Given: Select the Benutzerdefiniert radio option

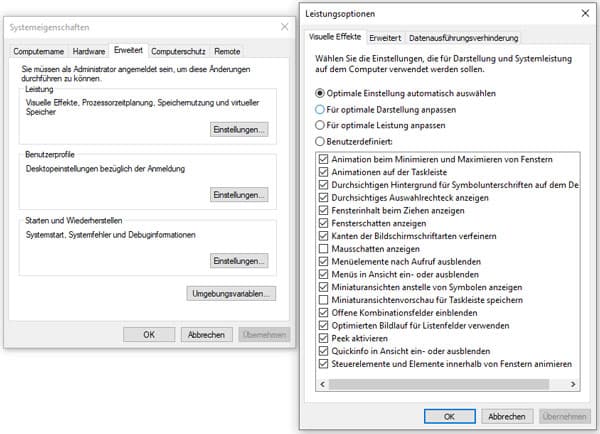Looking at the screenshot, I should coord(320,143).
